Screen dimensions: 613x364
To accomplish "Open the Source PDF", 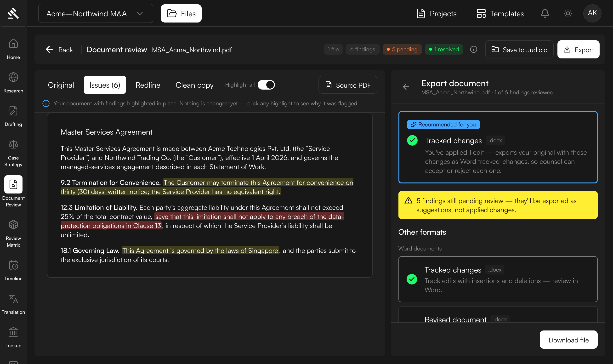I will tap(348, 85).
